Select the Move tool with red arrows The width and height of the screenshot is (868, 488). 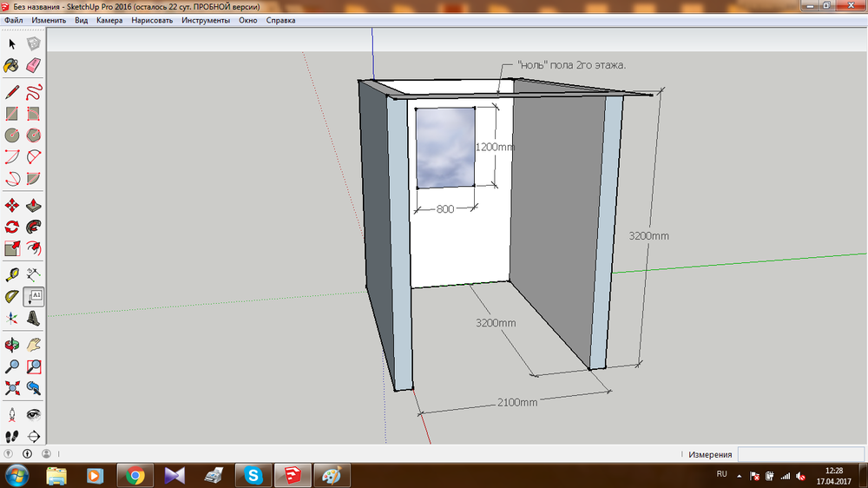[x=12, y=206]
